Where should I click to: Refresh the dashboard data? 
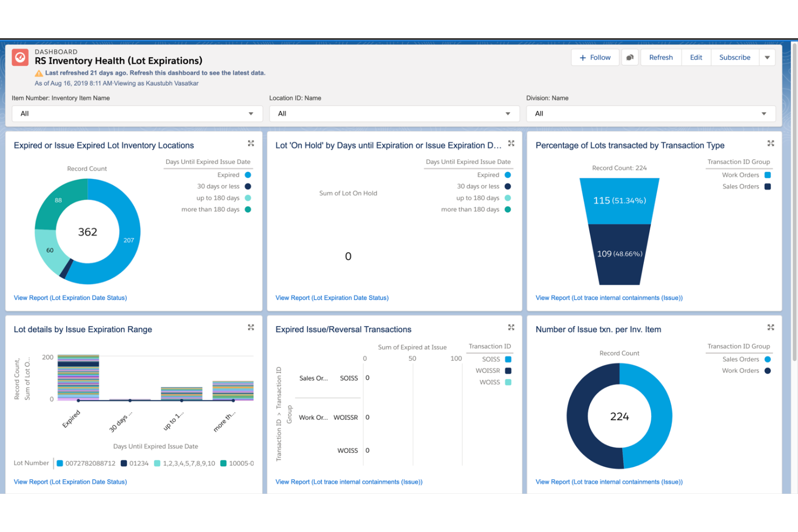pos(661,58)
